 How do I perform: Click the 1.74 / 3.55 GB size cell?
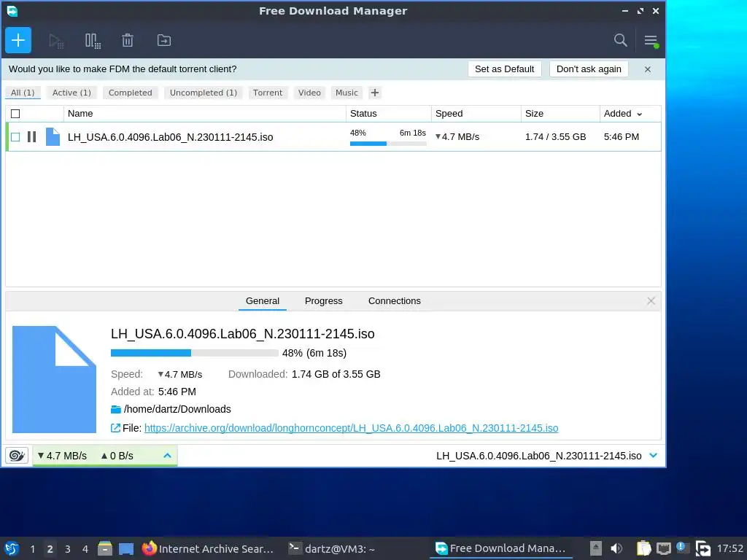pos(555,137)
